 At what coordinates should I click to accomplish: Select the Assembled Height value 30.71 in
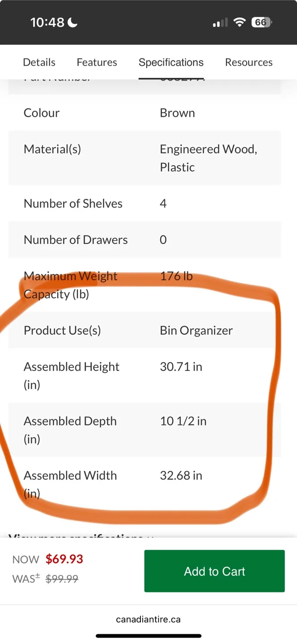point(181,366)
